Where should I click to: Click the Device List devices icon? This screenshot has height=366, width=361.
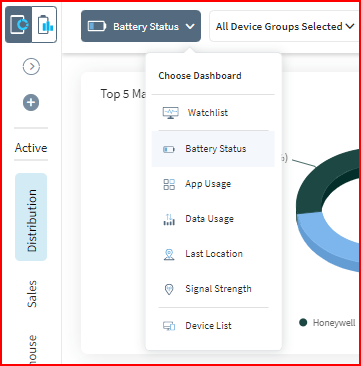[x=169, y=326]
